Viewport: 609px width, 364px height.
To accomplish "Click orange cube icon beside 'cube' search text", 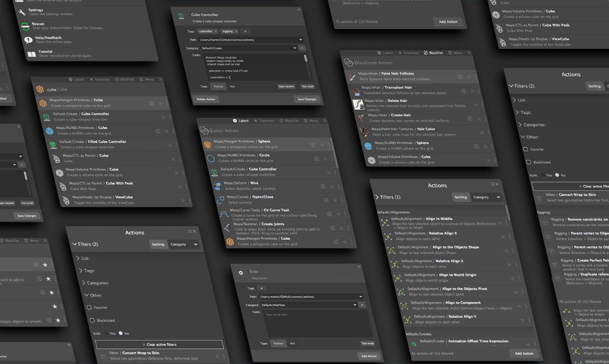I will tap(40, 89).
